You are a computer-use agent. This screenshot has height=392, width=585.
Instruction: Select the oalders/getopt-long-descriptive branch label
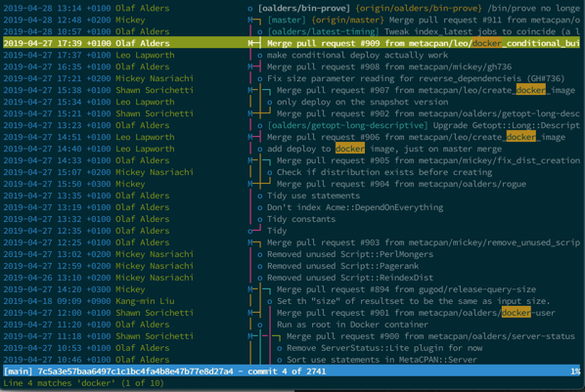tap(347, 125)
